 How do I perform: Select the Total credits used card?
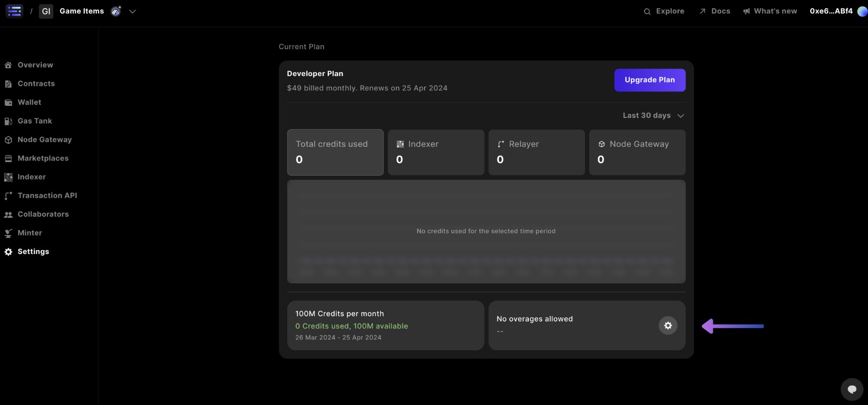[x=335, y=153]
